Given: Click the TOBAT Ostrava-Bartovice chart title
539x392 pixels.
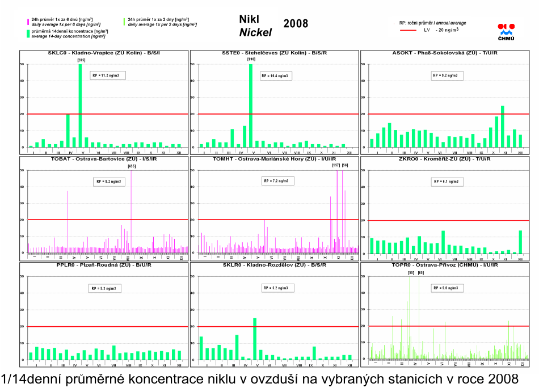Looking at the screenshot, I should [x=104, y=159].
